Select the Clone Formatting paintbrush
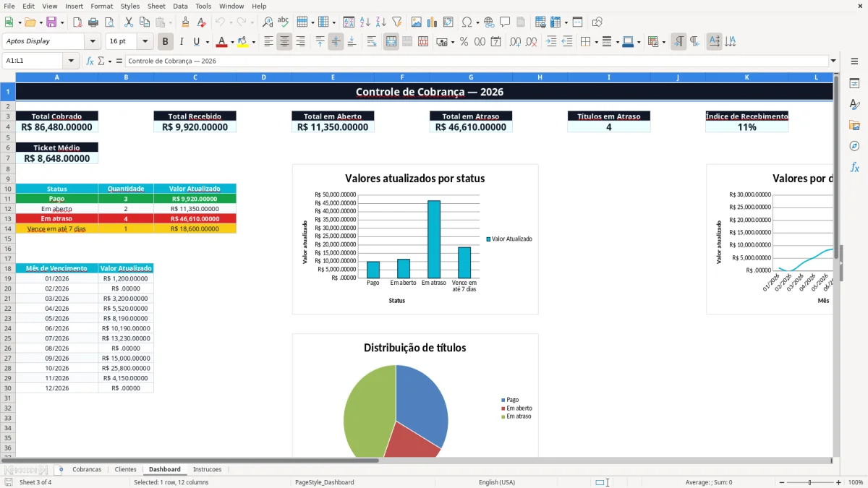 [186, 22]
